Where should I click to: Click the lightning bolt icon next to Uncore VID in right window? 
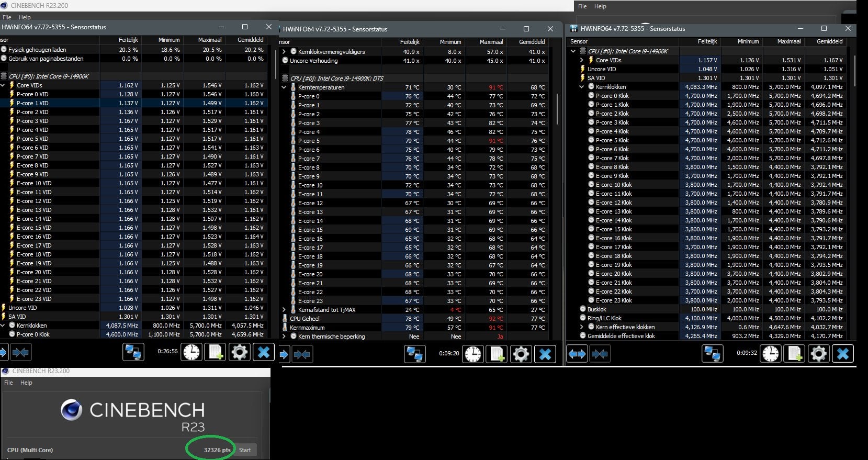(x=582, y=69)
